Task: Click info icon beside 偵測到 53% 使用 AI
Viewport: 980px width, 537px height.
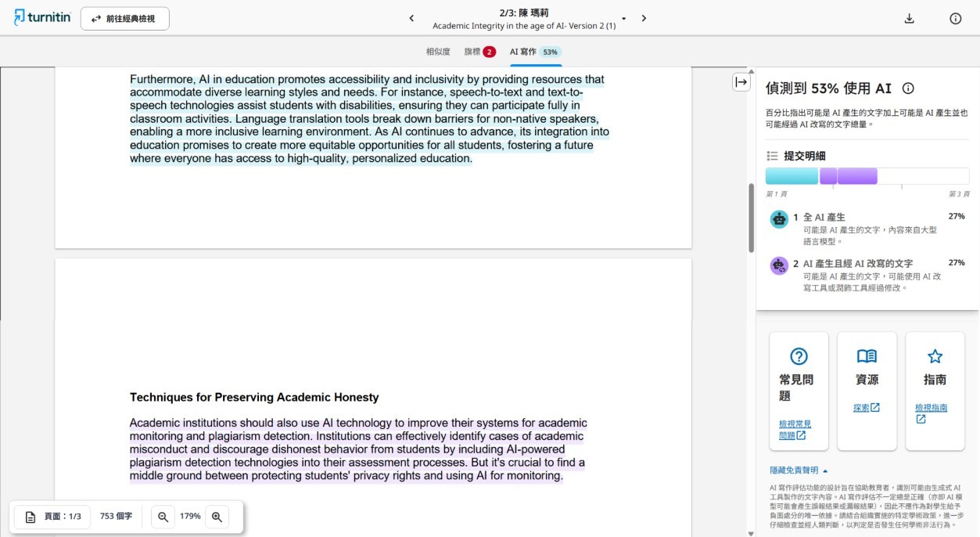Action: click(x=908, y=88)
